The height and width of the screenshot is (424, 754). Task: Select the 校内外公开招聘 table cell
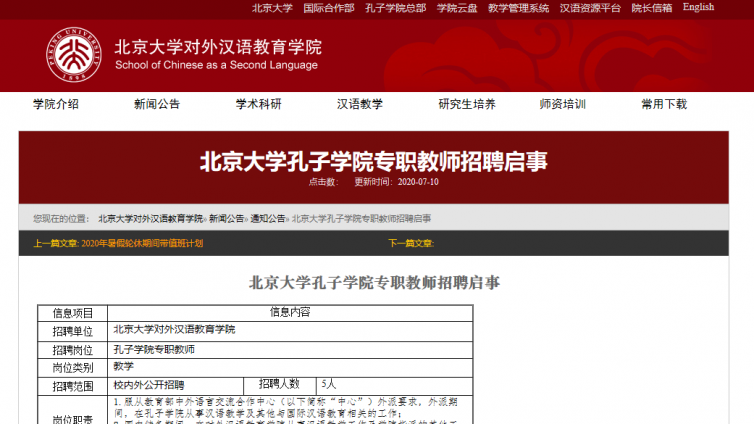pos(176,386)
